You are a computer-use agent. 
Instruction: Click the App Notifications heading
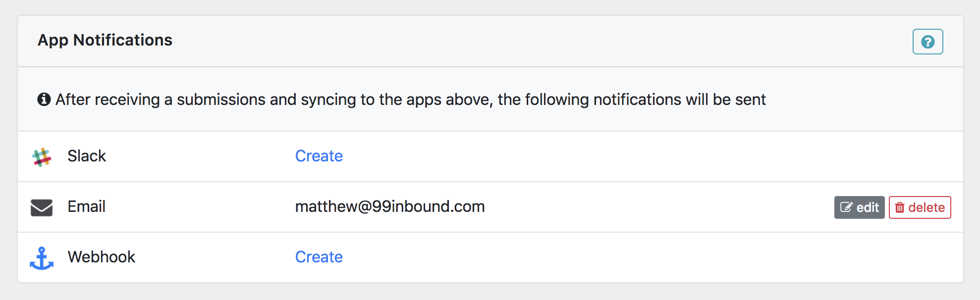(x=105, y=40)
